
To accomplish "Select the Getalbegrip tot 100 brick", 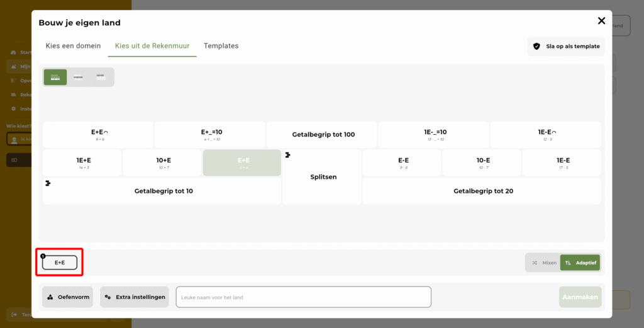I will click(322, 135).
